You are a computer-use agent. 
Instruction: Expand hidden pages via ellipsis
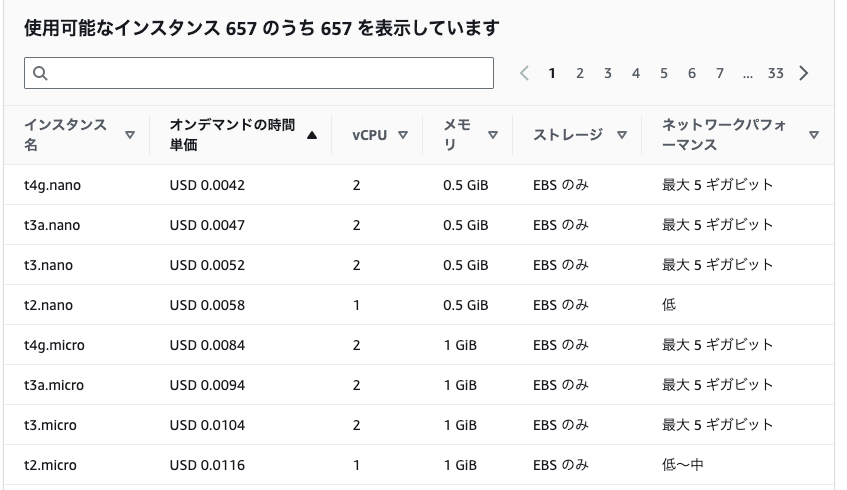point(748,73)
